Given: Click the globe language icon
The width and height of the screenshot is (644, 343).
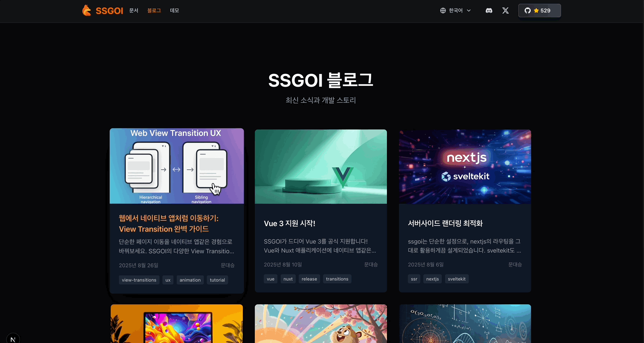Looking at the screenshot, I should [x=443, y=11].
